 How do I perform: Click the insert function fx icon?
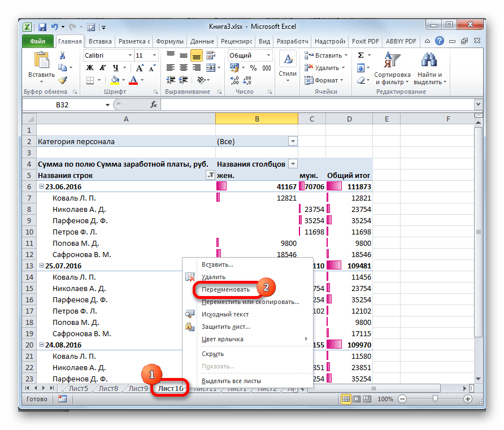[x=153, y=105]
